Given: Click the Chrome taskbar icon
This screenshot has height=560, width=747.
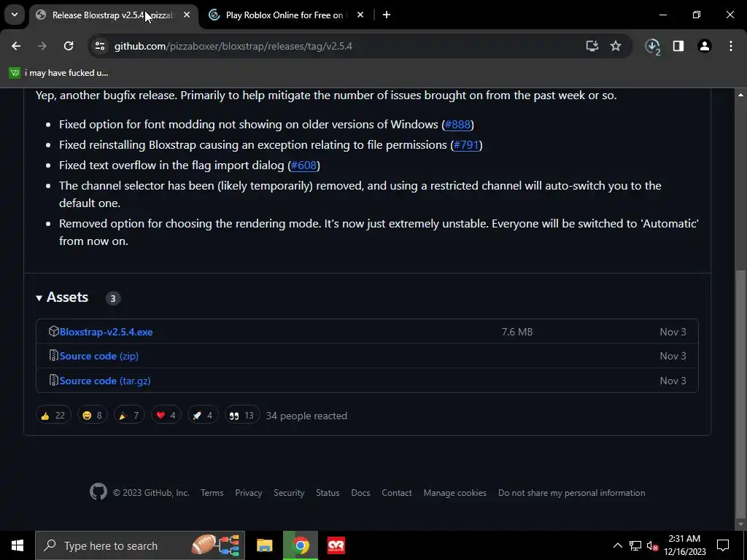Looking at the screenshot, I should click(300, 545).
